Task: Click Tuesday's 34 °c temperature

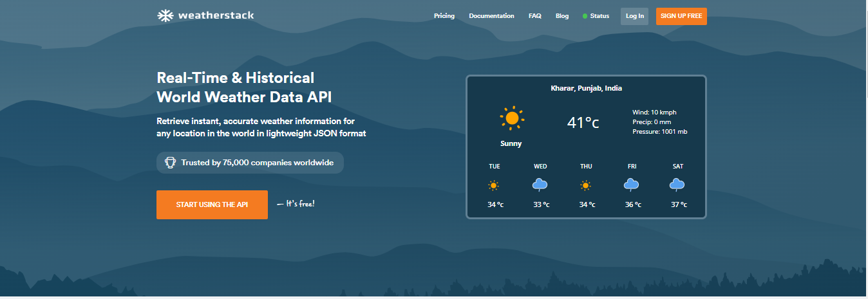Action: pos(495,204)
